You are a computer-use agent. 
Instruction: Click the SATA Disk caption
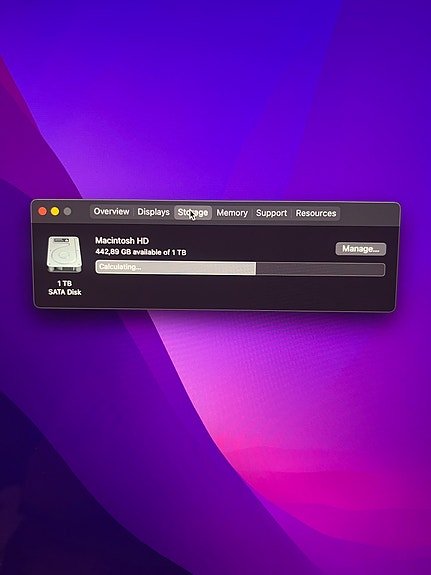(65, 292)
